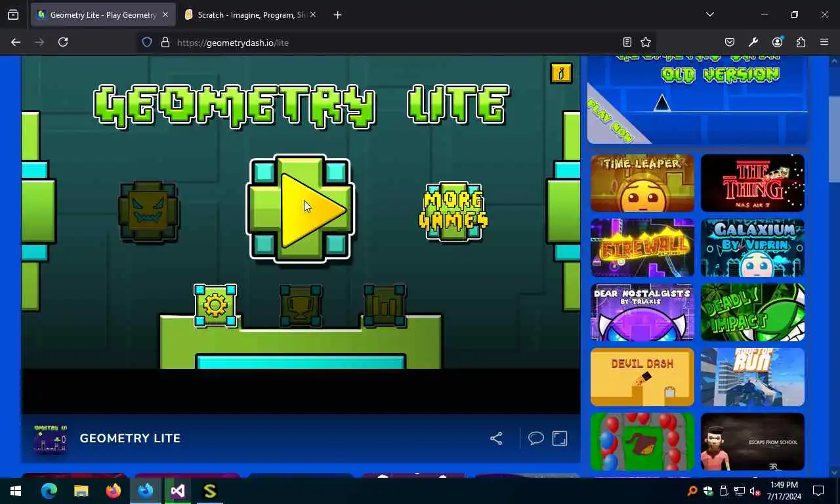Open the developer tools wrench icon
Viewport: 840px width, 504px height.
pos(753,42)
